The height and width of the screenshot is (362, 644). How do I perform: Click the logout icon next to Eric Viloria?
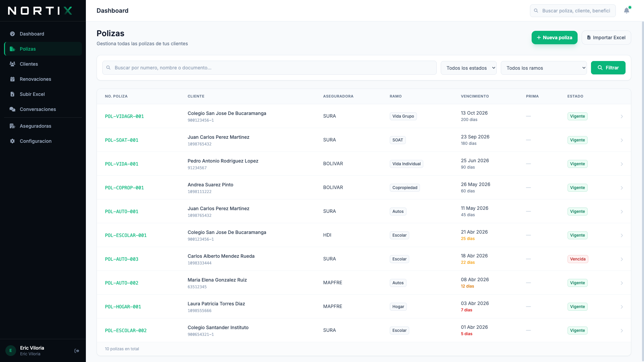click(76, 351)
